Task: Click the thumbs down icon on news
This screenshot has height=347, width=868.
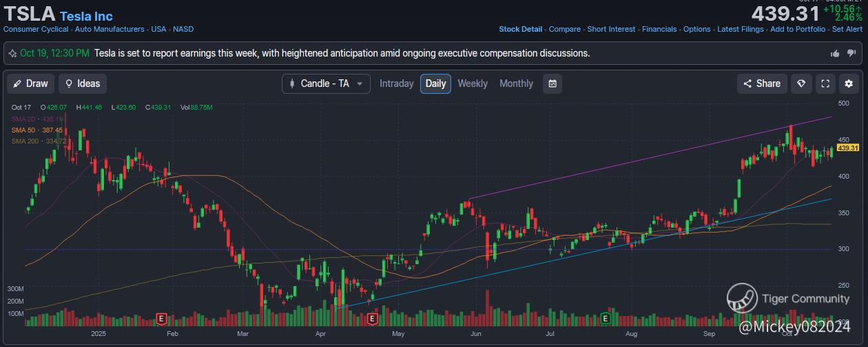Action: [852, 53]
